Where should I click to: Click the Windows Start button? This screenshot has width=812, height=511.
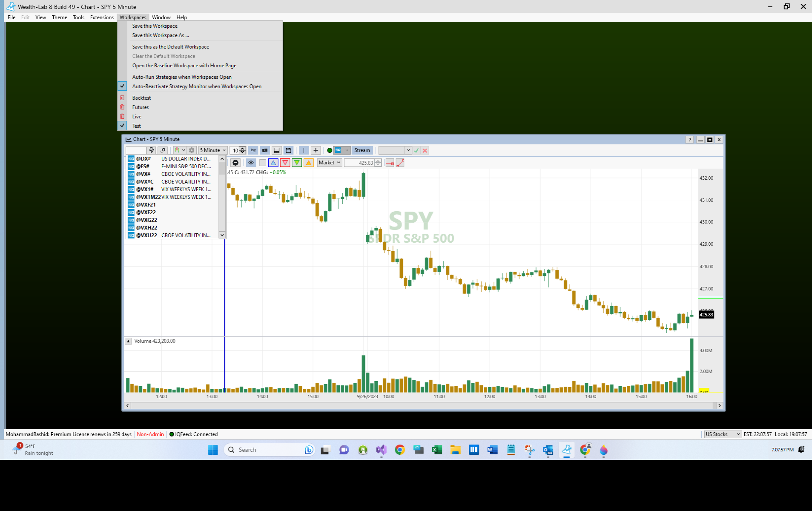tap(213, 450)
